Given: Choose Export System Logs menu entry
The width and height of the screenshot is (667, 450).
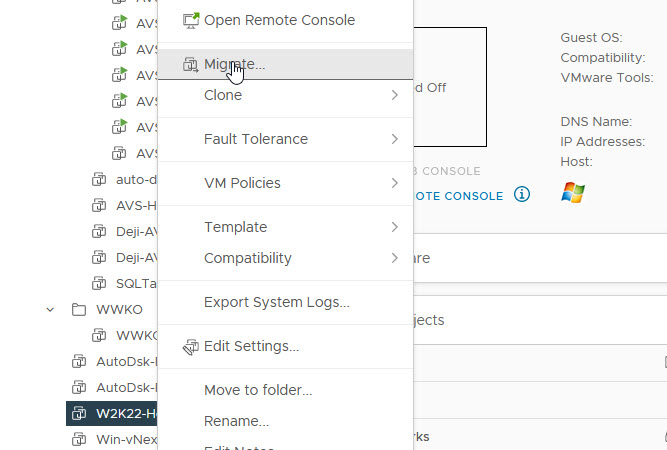Looking at the screenshot, I should click(276, 302).
